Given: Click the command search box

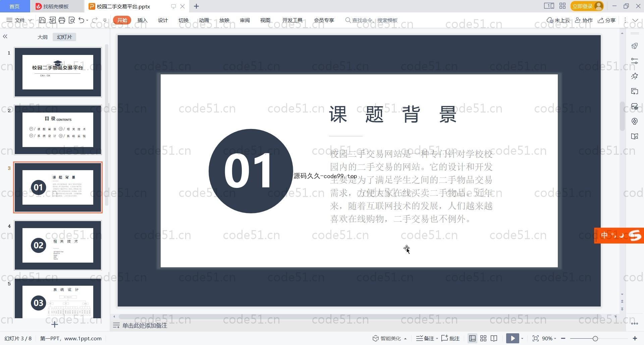Looking at the screenshot, I should 372,20.
